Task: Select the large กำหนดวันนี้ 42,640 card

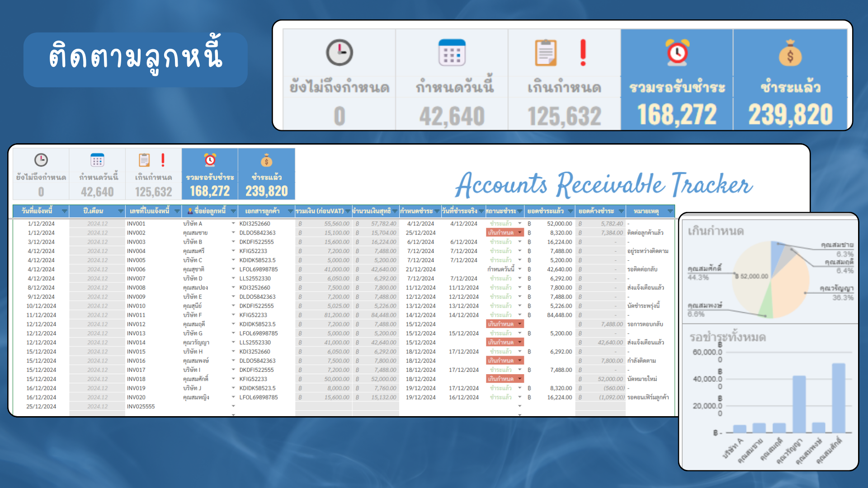Action: point(452,80)
